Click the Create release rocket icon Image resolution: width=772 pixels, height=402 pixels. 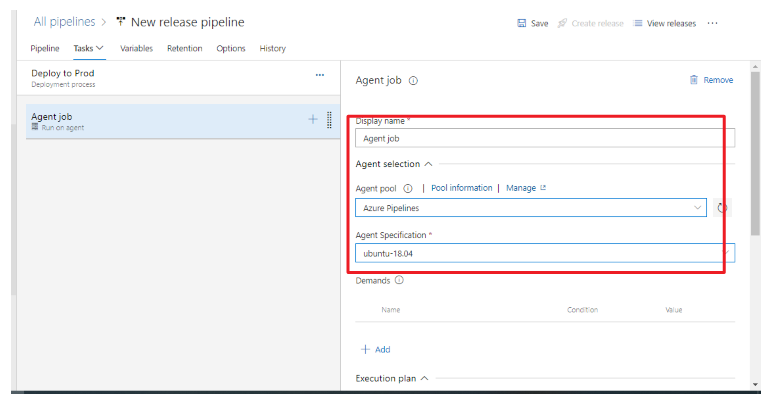point(562,23)
